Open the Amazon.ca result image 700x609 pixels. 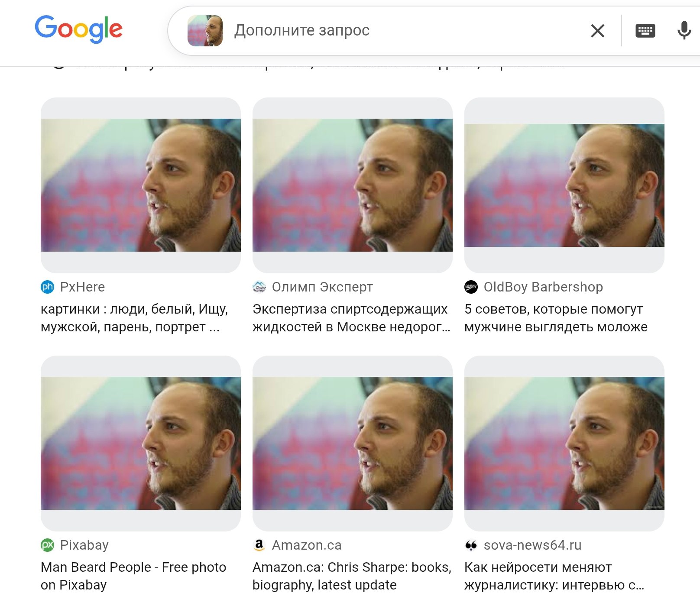[352, 443]
